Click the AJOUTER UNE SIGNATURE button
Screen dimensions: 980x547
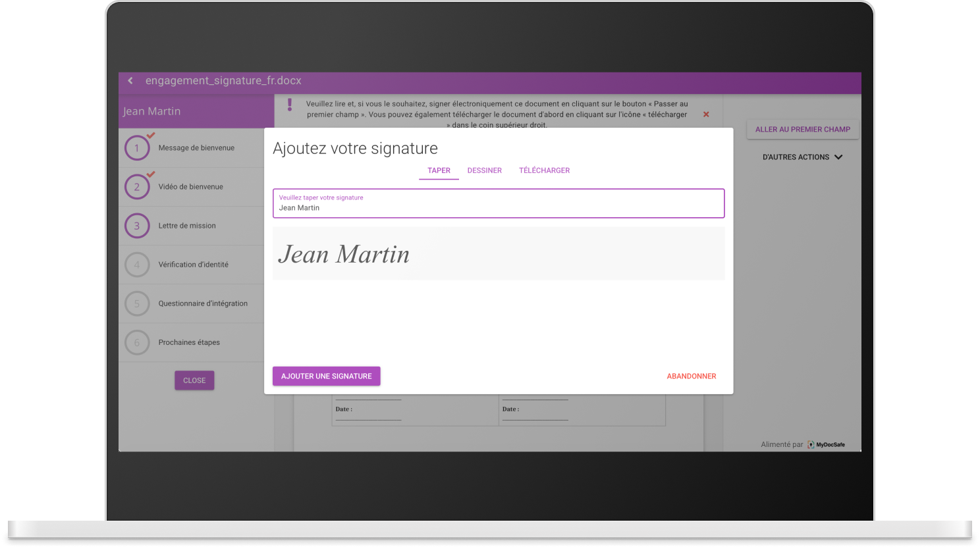(x=326, y=376)
